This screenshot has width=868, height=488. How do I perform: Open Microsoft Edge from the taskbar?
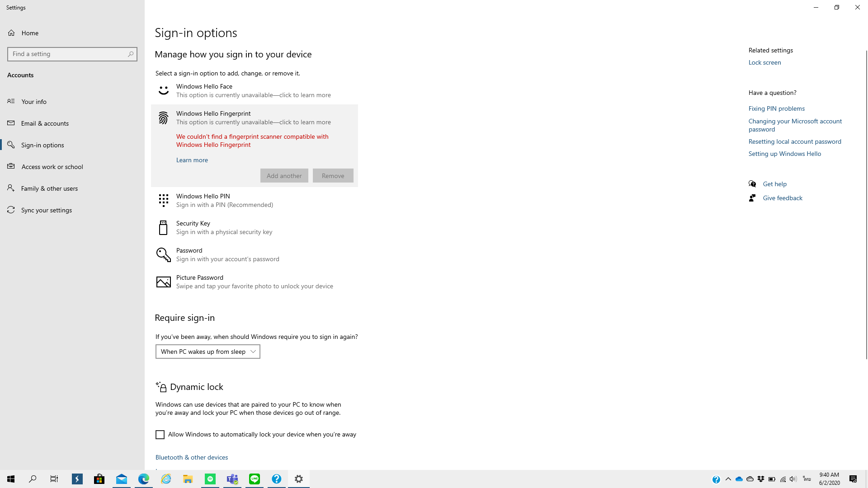[x=143, y=479]
